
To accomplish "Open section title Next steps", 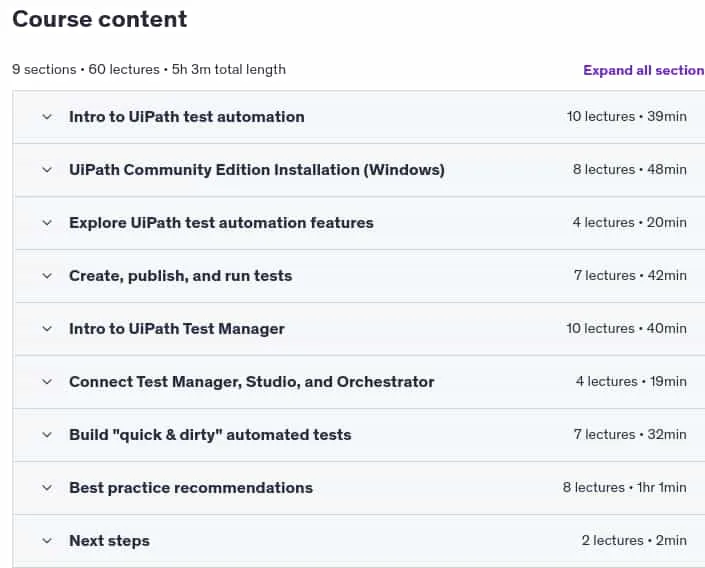I will [109, 541].
